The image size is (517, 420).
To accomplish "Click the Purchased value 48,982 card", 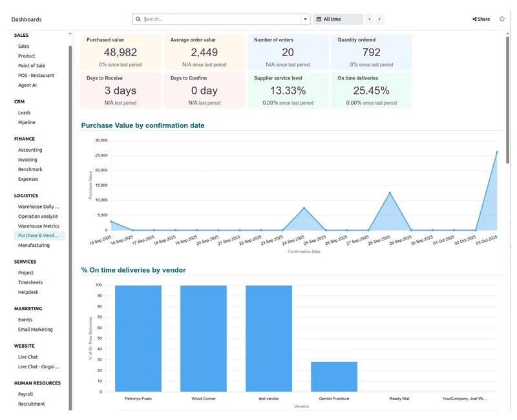I will pos(121,52).
